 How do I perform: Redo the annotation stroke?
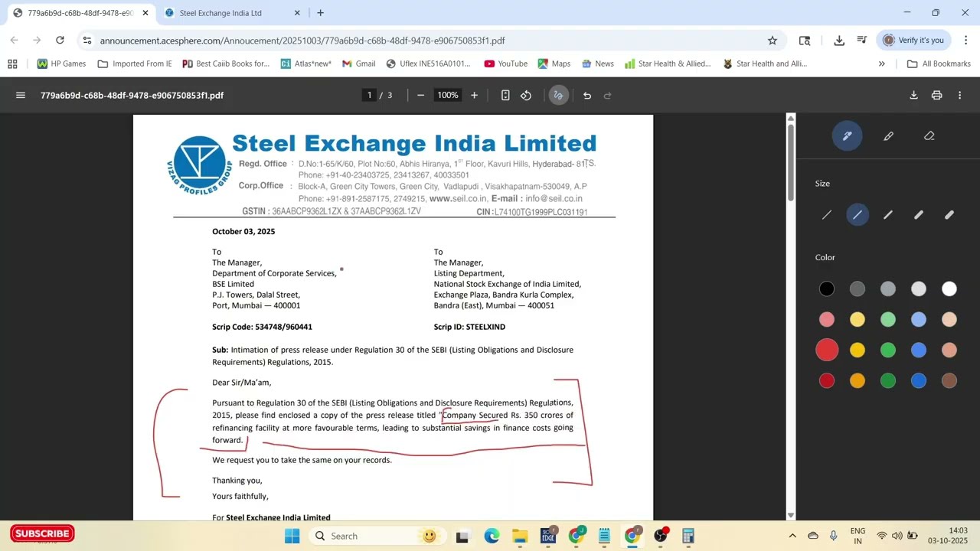(608, 96)
